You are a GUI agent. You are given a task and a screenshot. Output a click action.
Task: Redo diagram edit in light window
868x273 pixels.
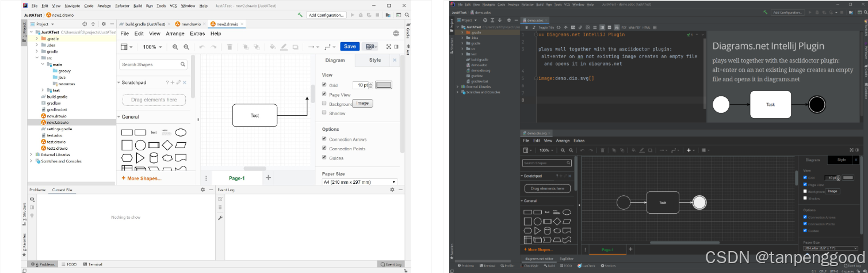tap(213, 47)
